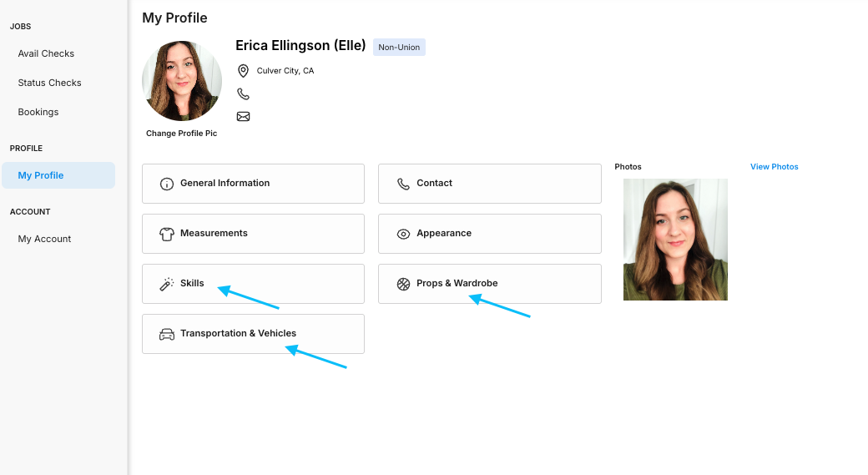The height and width of the screenshot is (475, 868).
Task: Open Status Checks in sidebar
Action: (x=49, y=83)
